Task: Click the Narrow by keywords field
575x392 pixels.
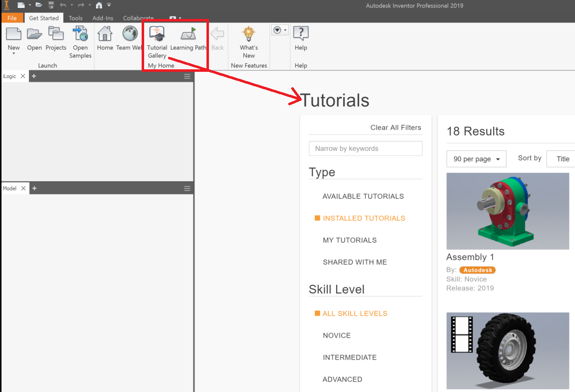Action: [366, 149]
